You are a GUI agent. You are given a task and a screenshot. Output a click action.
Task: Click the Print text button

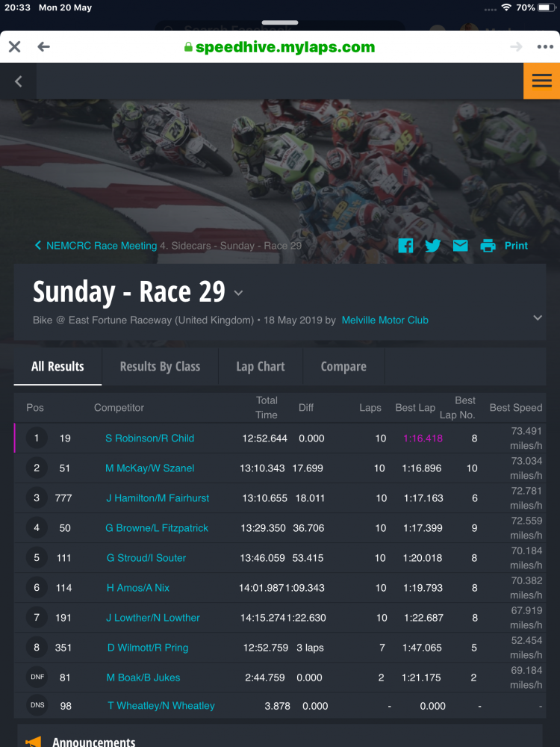click(x=516, y=246)
